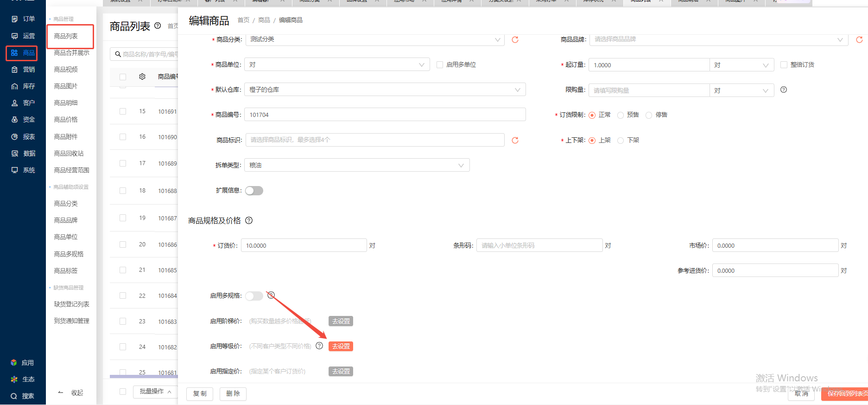Viewport: 868px width, 405px height.
Task: Open the 生态 flower icon
Action: point(14,379)
